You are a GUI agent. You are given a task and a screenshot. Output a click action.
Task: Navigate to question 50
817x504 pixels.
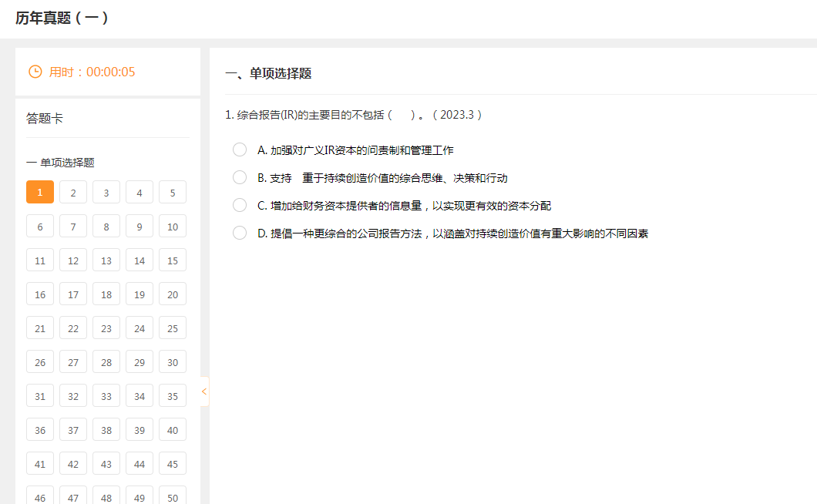[x=173, y=496]
